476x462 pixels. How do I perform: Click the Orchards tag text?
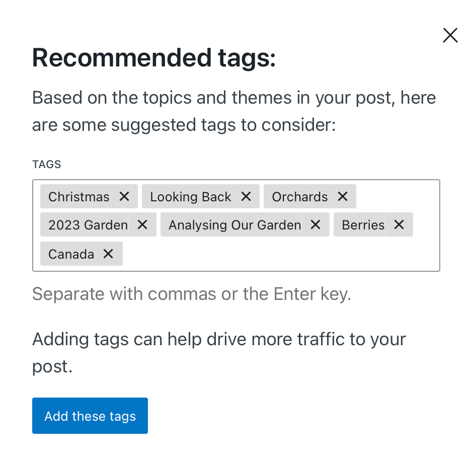300,197
